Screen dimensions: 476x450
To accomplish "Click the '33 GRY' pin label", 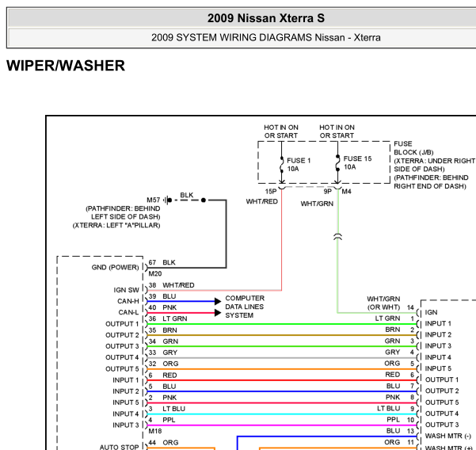I will [162, 353].
